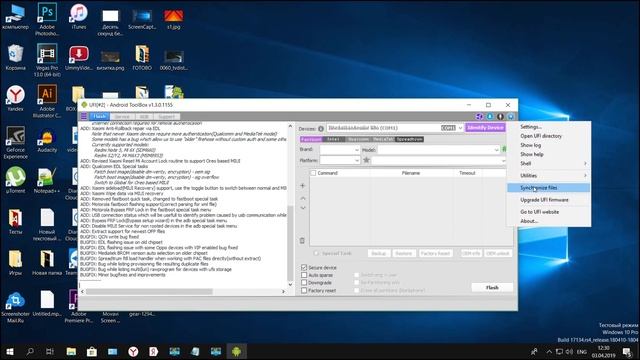Image resolution: width=640 pixels, height=360 pixels.
Task: Open the Yandex browser desktop icon
Action: point(16,98)
